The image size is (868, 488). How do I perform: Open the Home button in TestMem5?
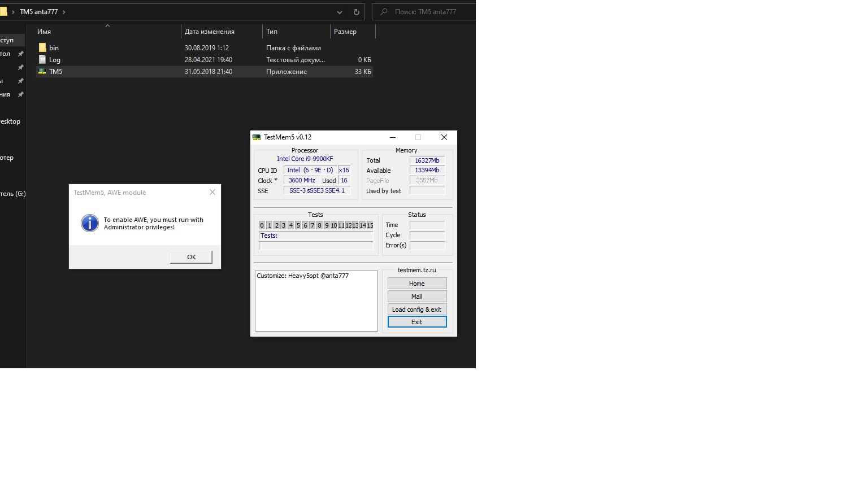pos(417,284)
